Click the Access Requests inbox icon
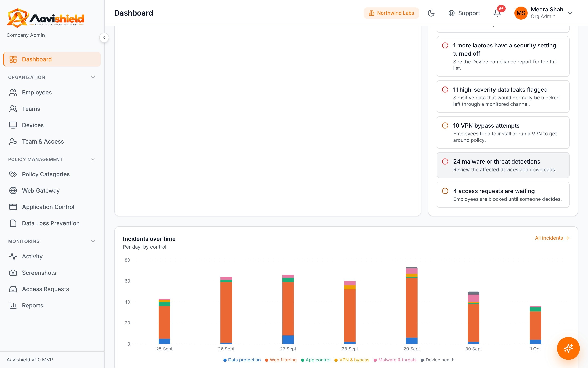The height and width of the screenshot is (368, 588). tap(13, 289)
